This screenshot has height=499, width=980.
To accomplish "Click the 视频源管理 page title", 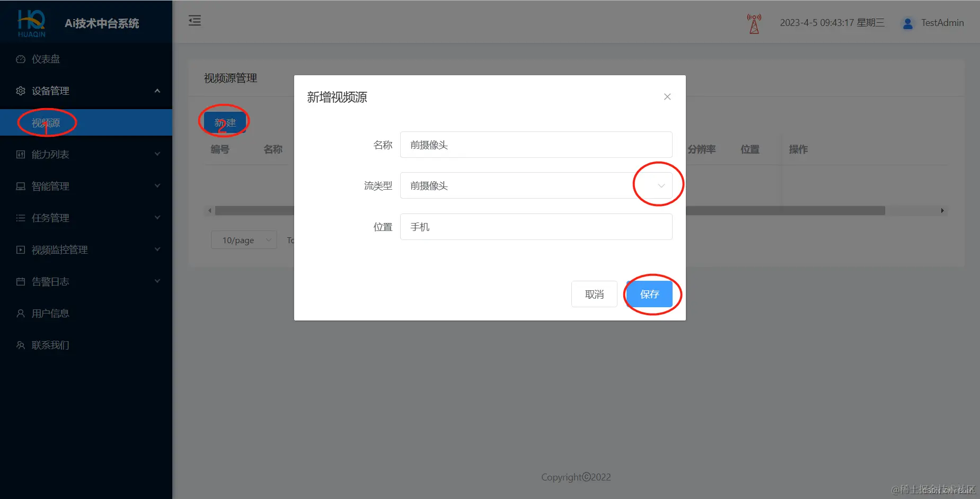I will click(x=231, y=78).
